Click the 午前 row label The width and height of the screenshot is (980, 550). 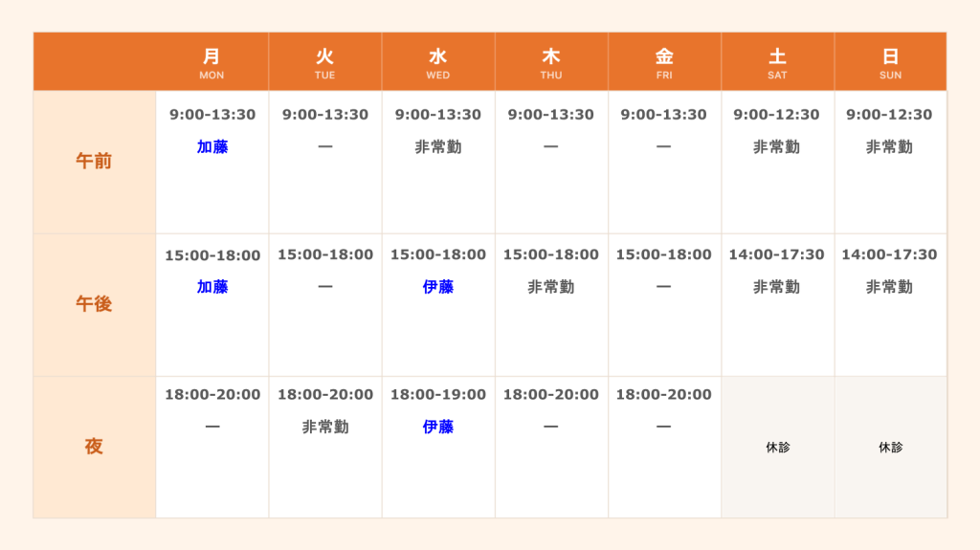[95, 162]
